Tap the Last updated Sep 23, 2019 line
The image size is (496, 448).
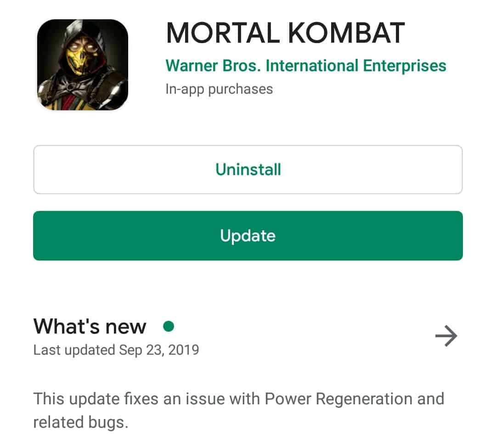point(116,350)
